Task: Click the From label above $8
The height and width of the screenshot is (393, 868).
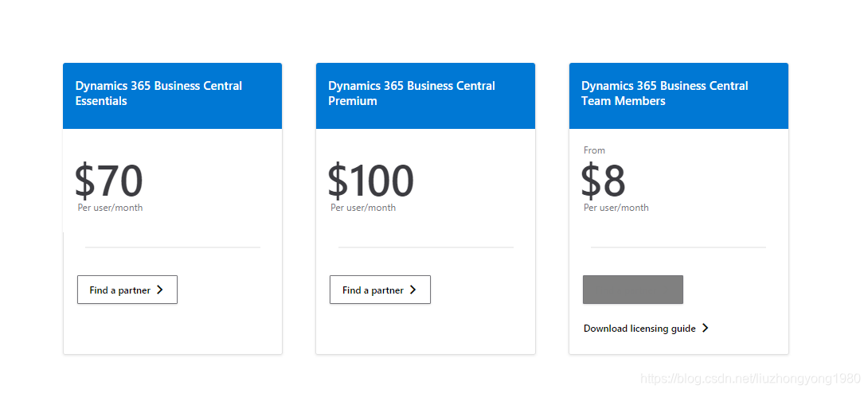Action: click(x=594, y=150)
